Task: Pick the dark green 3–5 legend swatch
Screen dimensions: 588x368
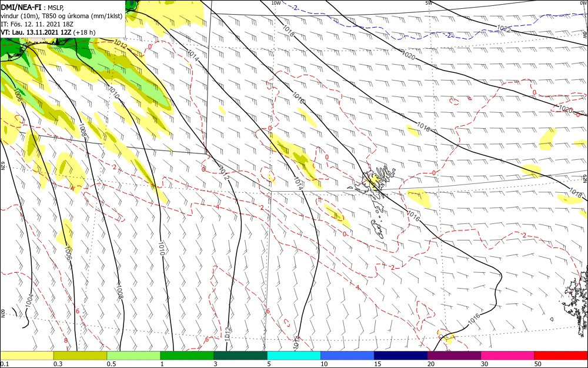Action: tap(240, 356)
